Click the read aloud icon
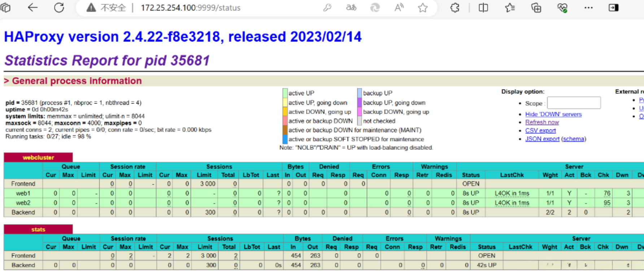Screen dimensions: 644x274 click(x=399, y=8)
